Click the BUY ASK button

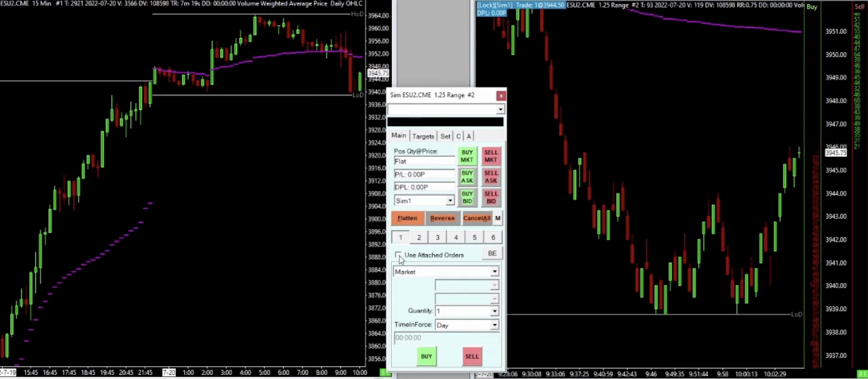[467, 177]
